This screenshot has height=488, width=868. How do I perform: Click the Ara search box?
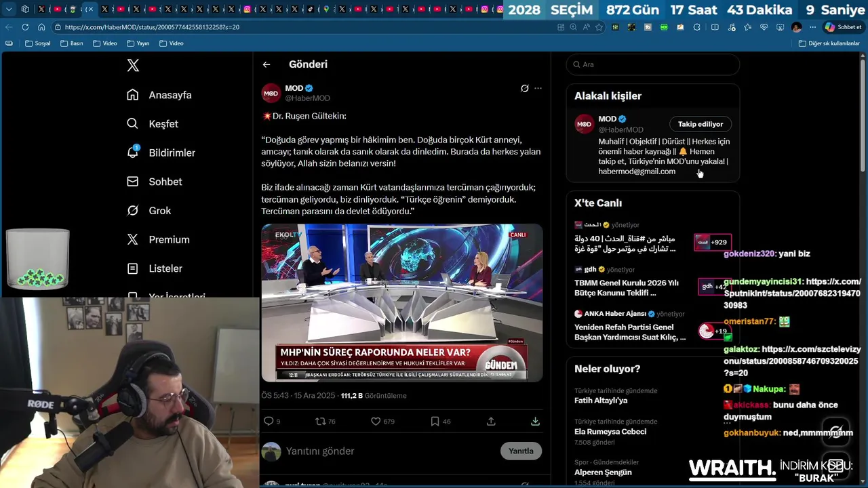653,64
